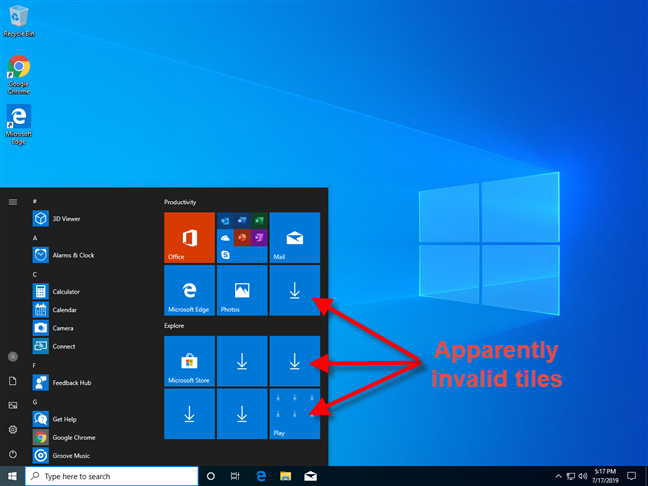648x486 pixels.
Task: Open Alarms & Clock app
Action: click(x=91, y=255)
